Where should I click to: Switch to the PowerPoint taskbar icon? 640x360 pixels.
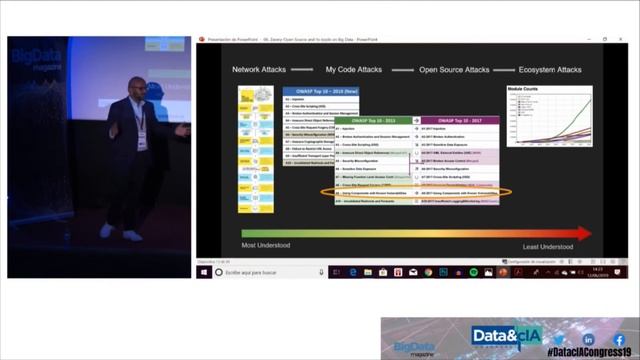tap(503, 272)
